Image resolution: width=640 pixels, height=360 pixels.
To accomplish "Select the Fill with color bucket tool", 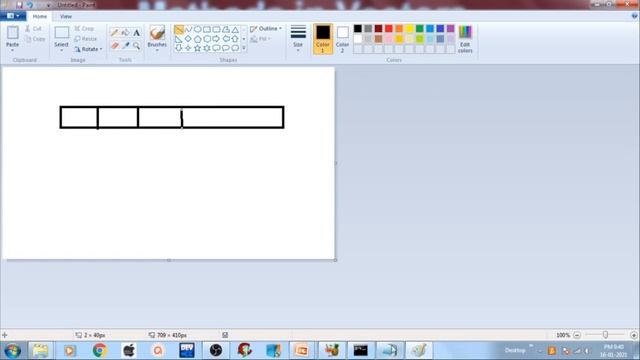I will point(126,33).
